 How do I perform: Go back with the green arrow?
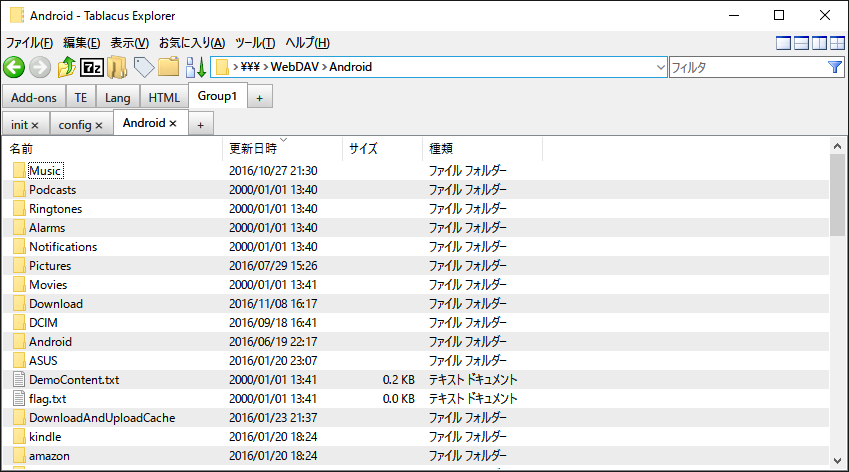pyautogui.click(x=14, y=67)
